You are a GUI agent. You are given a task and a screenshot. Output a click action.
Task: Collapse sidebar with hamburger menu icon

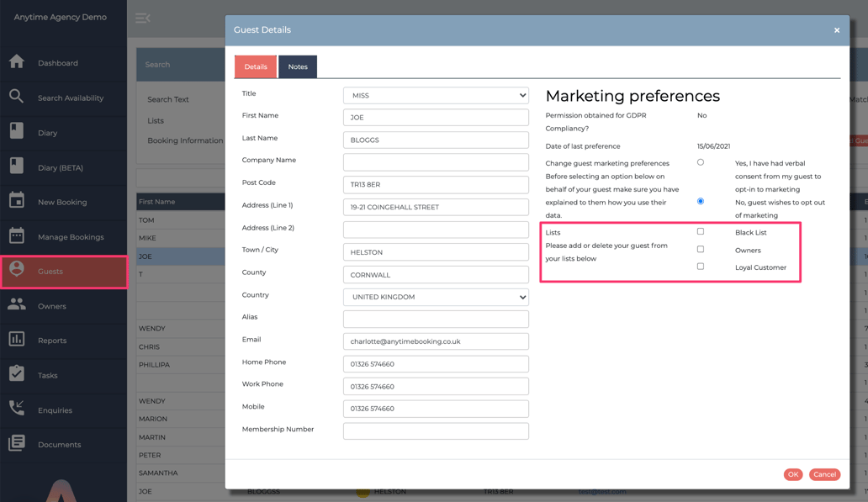coord(143,18)
